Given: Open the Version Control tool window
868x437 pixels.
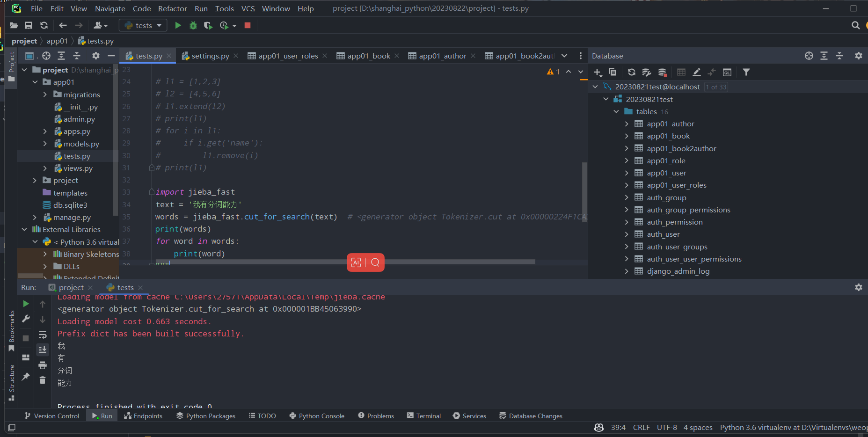Looking at the screenshot, I should 52,415.
